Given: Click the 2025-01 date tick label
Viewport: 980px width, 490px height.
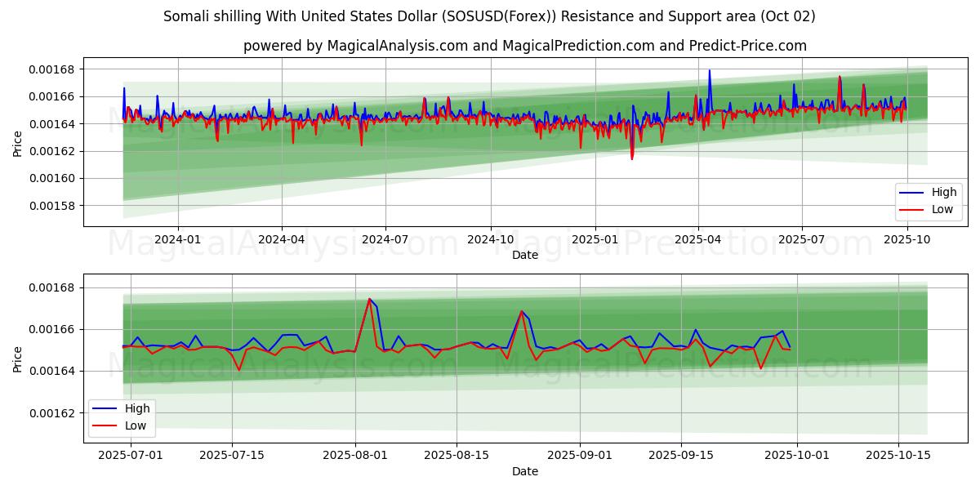Looking at the screenshot, I should click(595, 239).
